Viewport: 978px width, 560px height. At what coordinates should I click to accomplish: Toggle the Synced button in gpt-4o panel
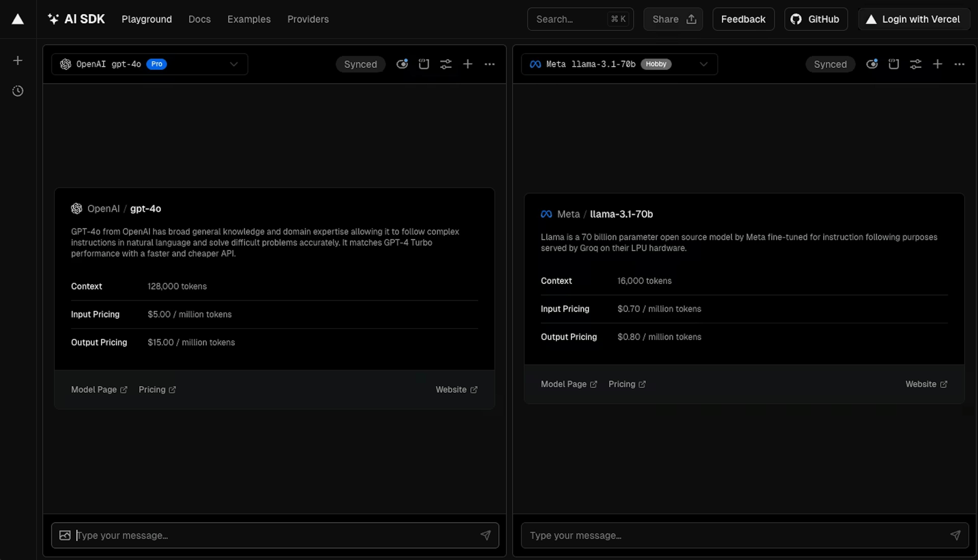(360, 64)
